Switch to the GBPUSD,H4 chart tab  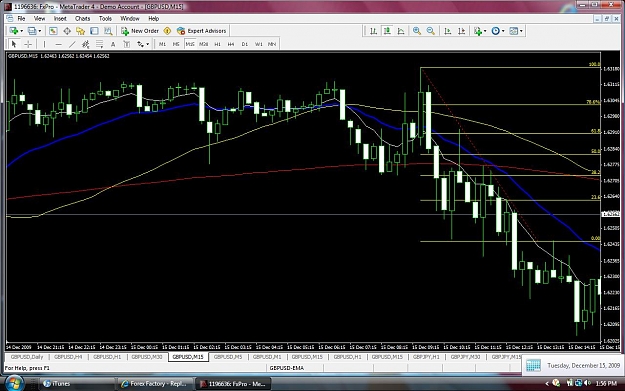68,357
